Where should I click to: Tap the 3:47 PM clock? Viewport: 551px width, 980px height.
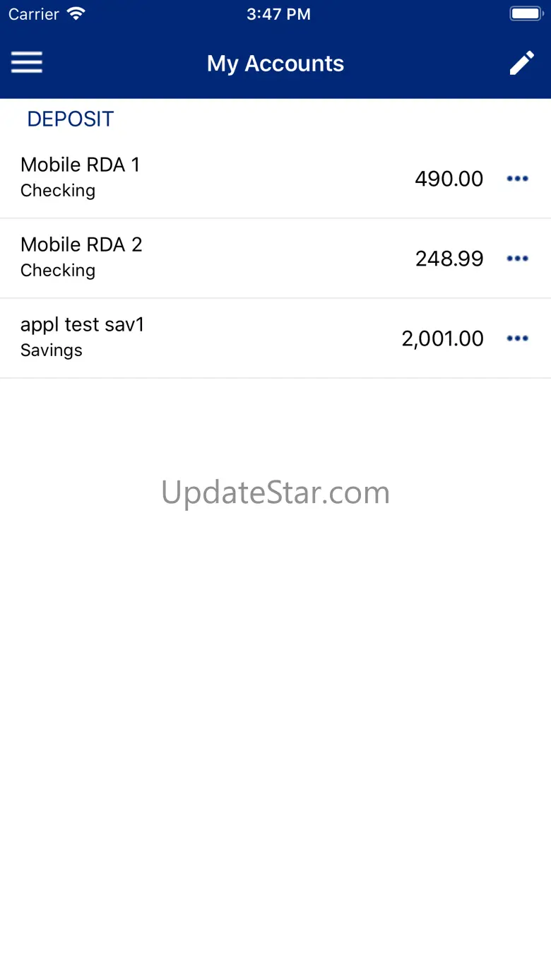tap(278, 14)
